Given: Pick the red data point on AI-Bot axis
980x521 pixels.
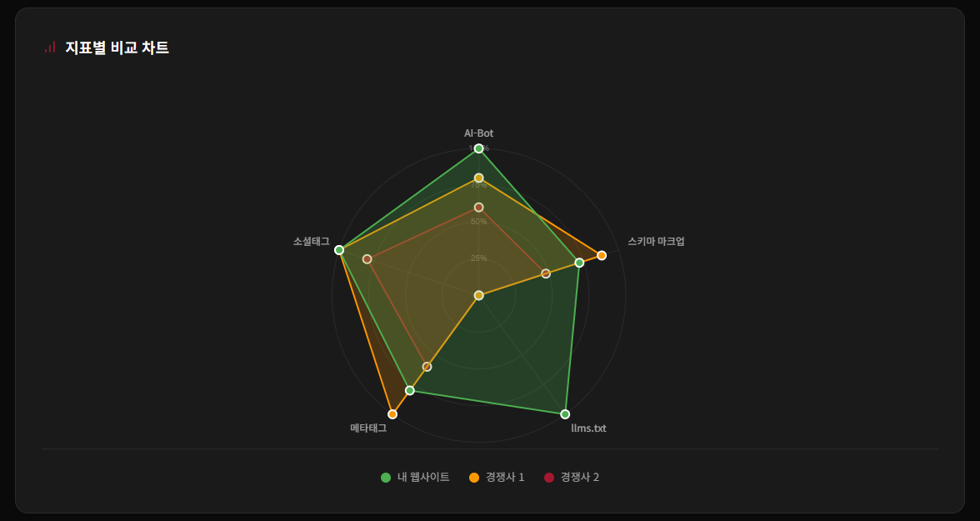Looking at the screenshot, I should click(479, 207).
